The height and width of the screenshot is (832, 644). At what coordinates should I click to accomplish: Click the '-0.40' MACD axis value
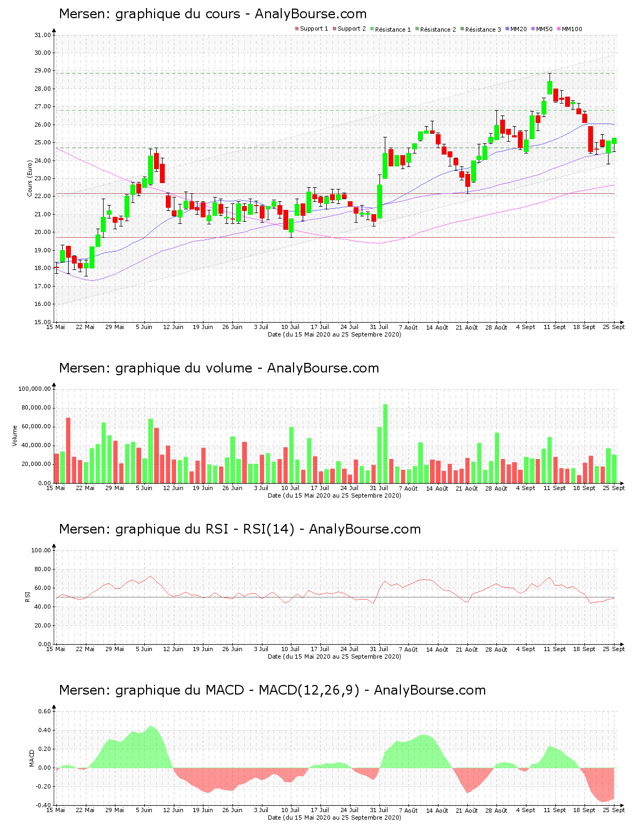click(43, 805)
